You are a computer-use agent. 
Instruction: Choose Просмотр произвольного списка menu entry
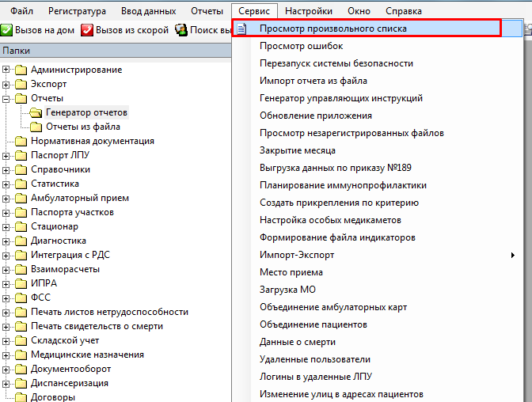pyautogui.click(x=378, y=28)
